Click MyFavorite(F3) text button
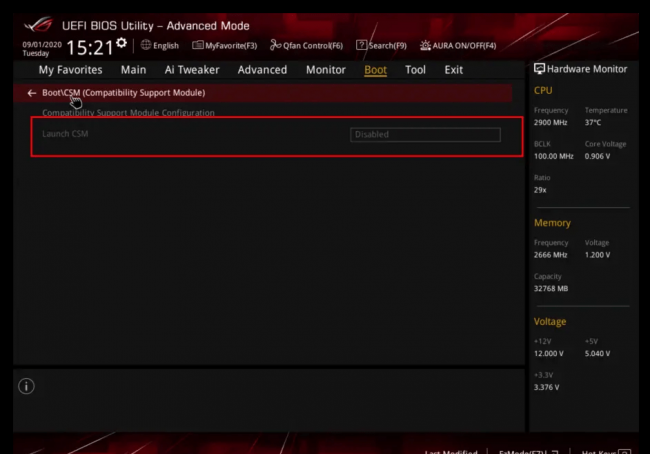Image resolution: width=650 pixels, height=454 pixels. tap(231, 46)
